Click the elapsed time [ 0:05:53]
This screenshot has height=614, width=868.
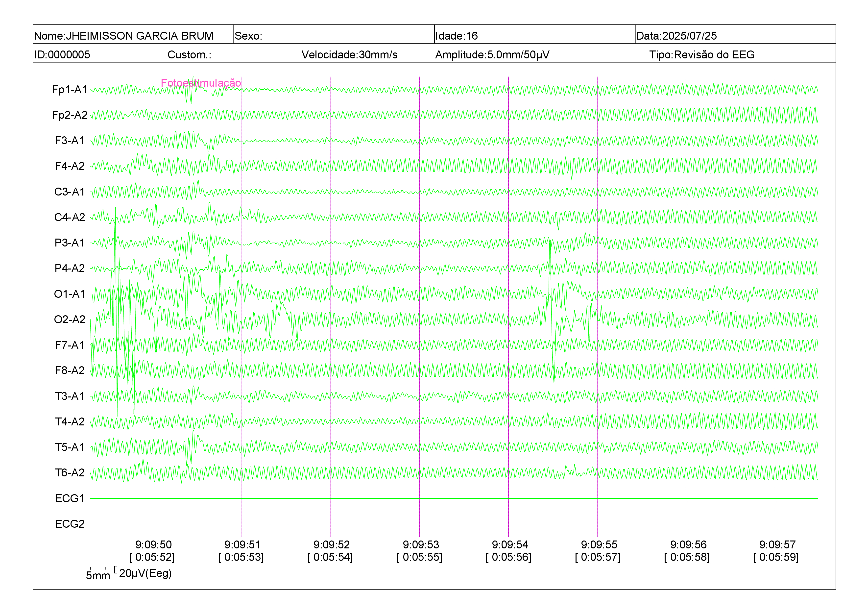tap(241, 557)
